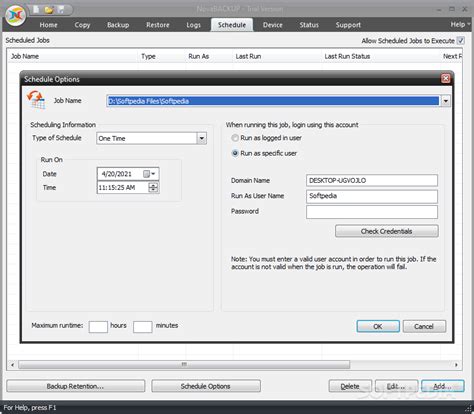474x414 pixels.
Task: Click the Domain Name field
Action: point(372,180)
